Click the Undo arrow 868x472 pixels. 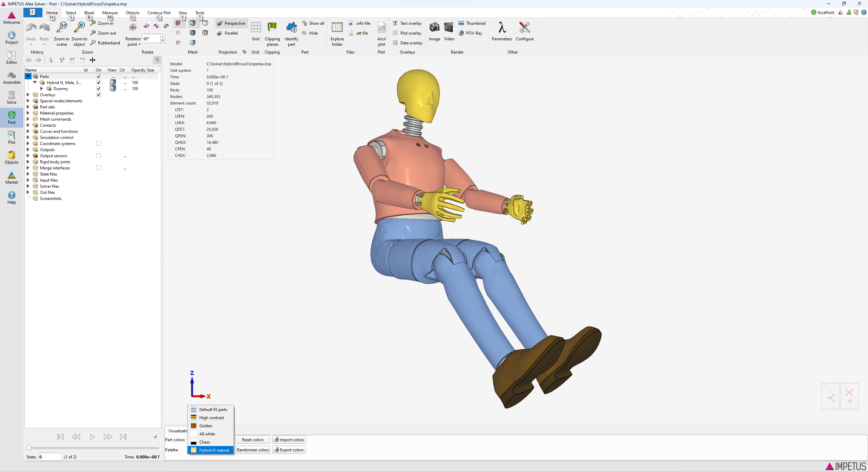pos(31,28)
